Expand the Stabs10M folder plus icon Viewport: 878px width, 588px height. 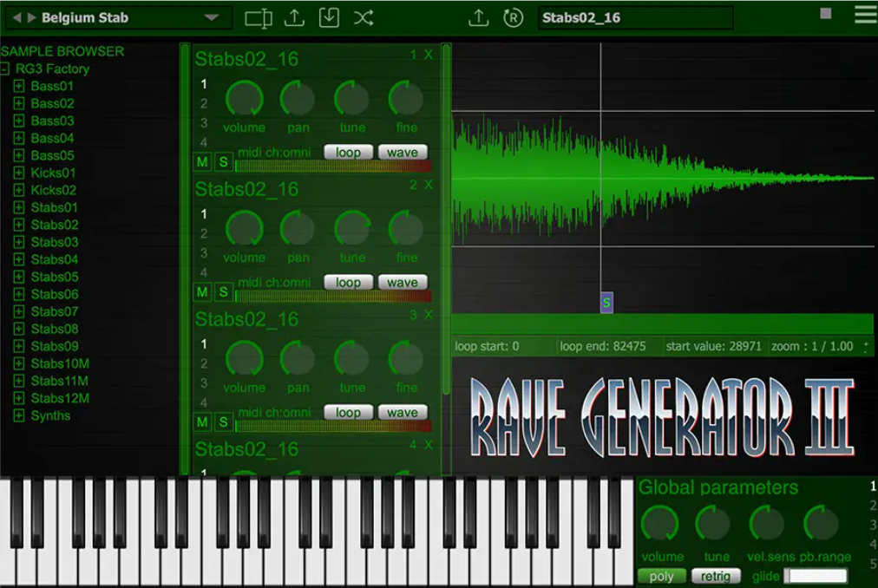tap(18, 364)
